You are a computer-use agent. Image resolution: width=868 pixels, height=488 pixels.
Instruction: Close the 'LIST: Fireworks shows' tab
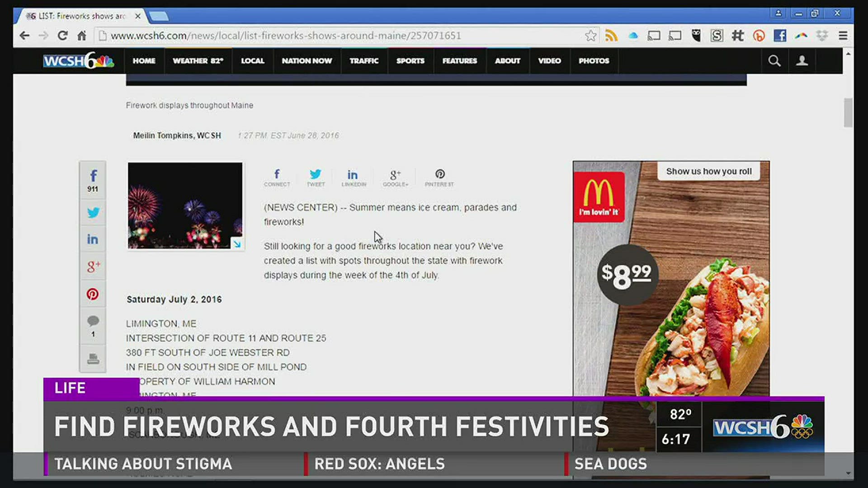pyautogui.click(x=138, y=16)
